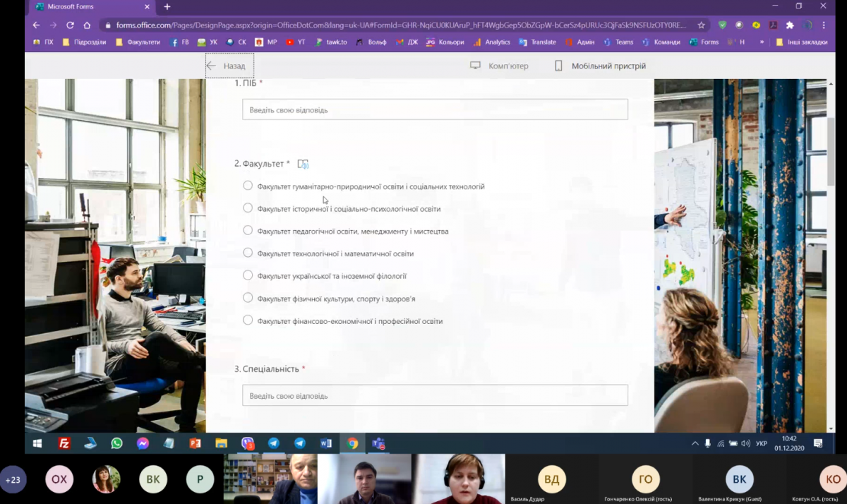Click the microphone icon in system tray
The height and width of the screenshot is (504, 847).
pyautogui.click(x=708, y=443)
